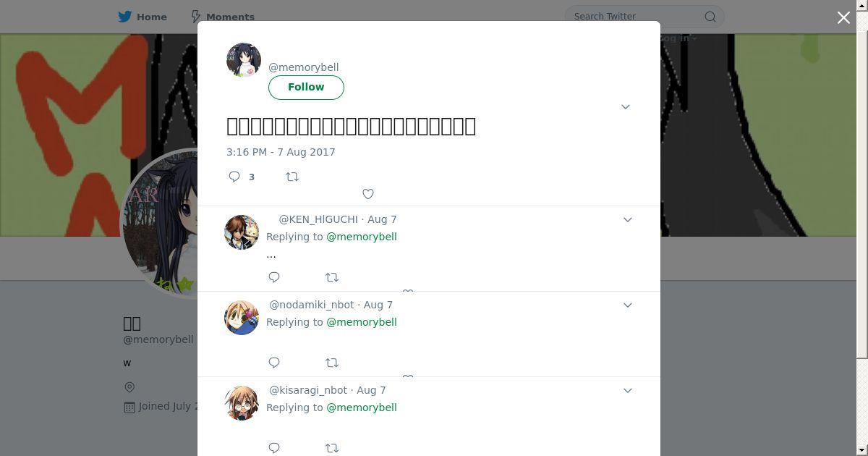868x456 pixels.
Task: Reply to the @KEN_HlGUCHI comment
Action: tap(274, 277)
